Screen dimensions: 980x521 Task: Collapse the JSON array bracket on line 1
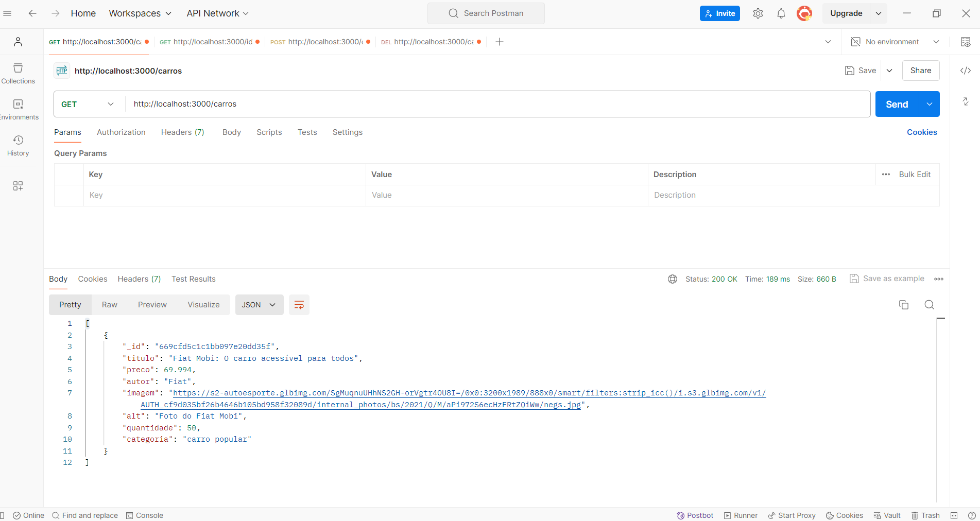coord(88,323)
